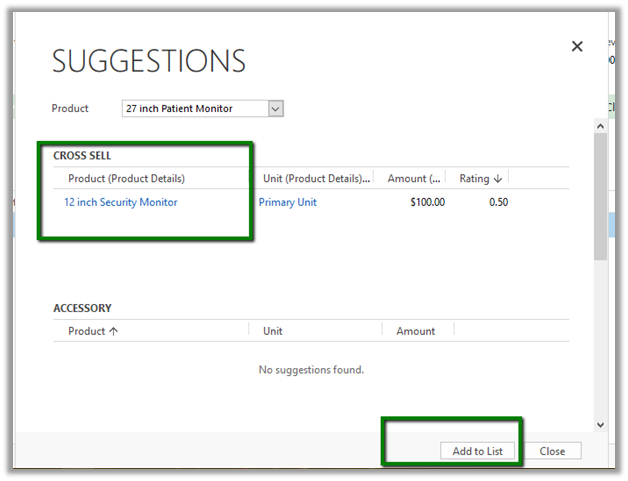Image resolution: width=628 pixels, height=481 pixels.
Task: Open the Product dropdown arrow
Action: (276, 109)
